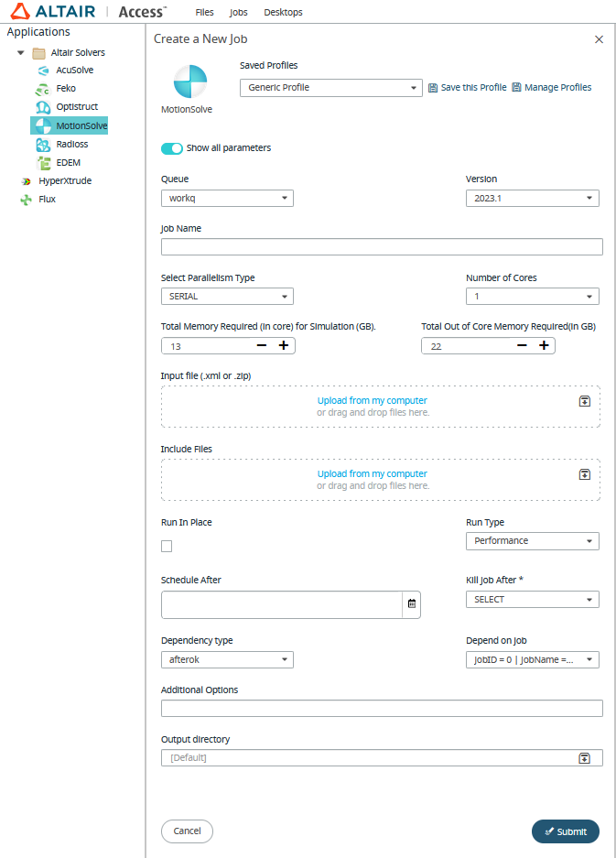Open the Version dropdown showing 2023.1
The width and height of the screenshot is (616, 858).
[533, 198]
